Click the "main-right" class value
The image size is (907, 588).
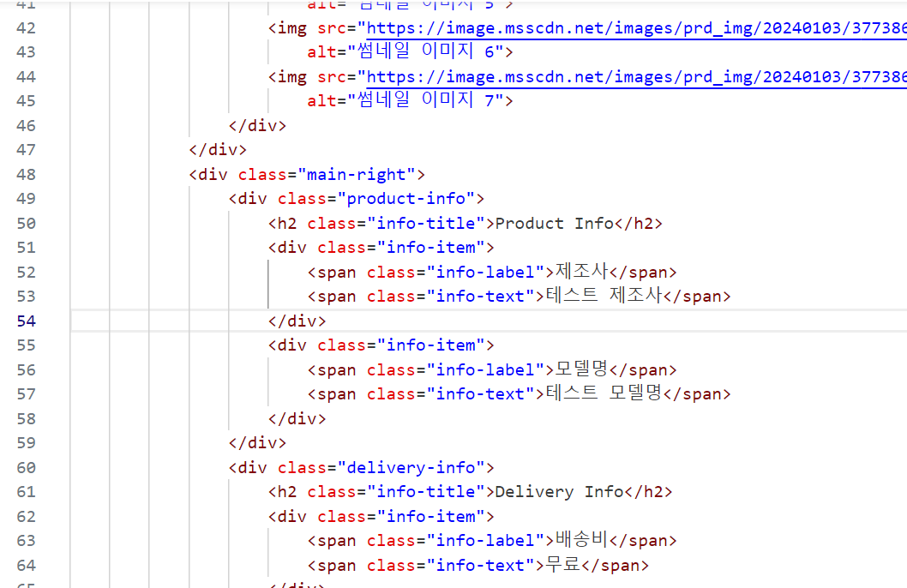click(357, 175)
